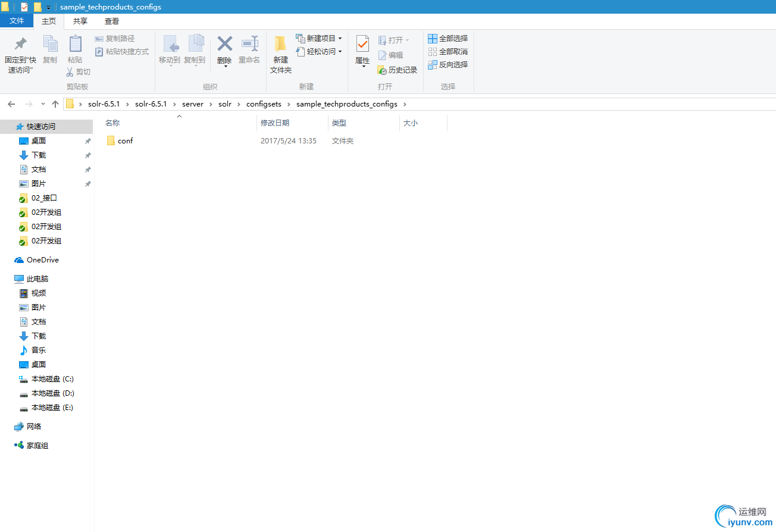Expand the arrow beneath 属性
Image resolution: width=776 pixels, height=532 pixels.
coord(363,67)
